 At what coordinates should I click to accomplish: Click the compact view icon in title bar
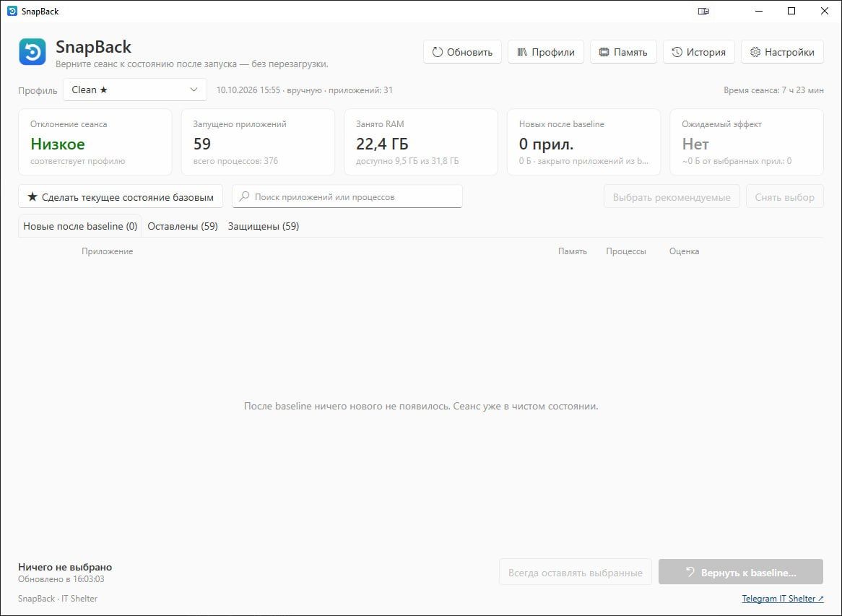tap(703, 11)
